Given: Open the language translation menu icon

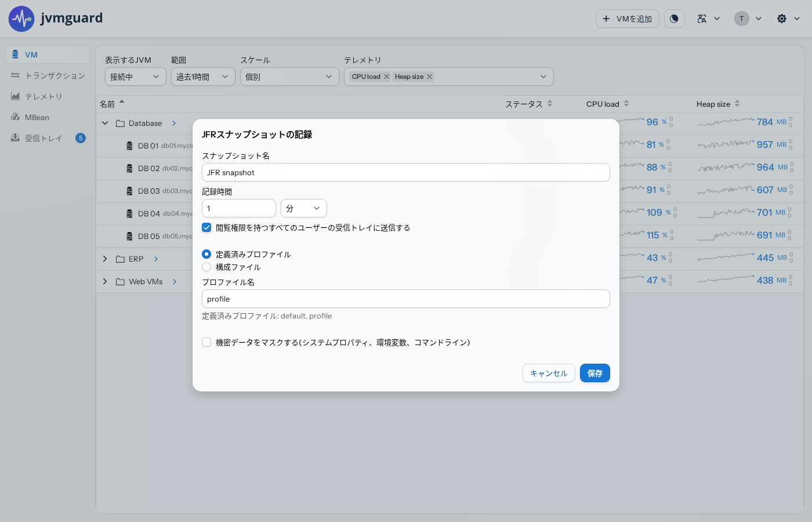Looking at the screenshot, I should click(702, 19).
